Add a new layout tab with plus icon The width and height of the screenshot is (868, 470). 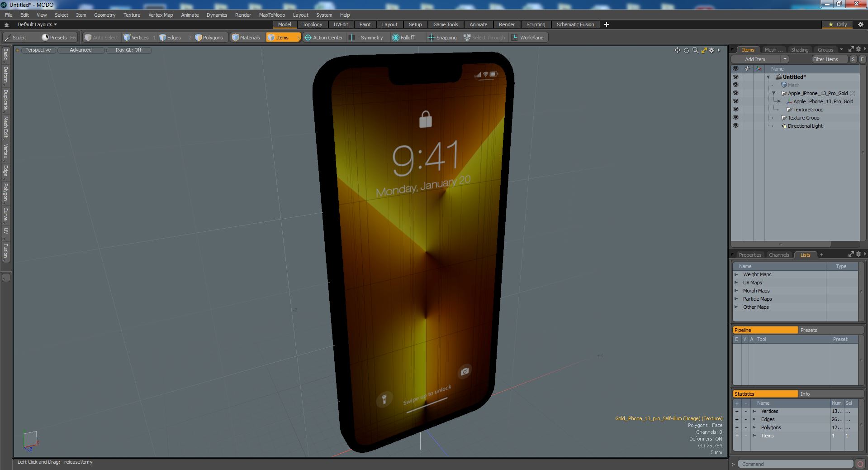607,24
